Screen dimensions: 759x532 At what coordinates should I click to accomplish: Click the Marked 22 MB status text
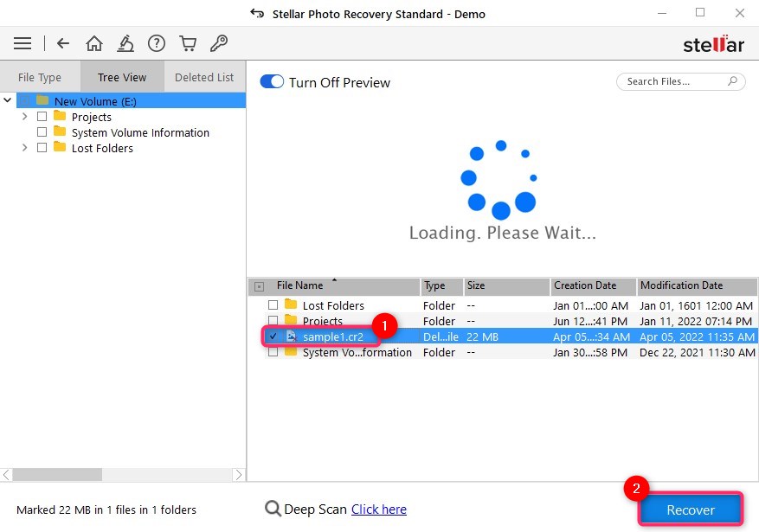pyautogui.click(x=106, y=510)
